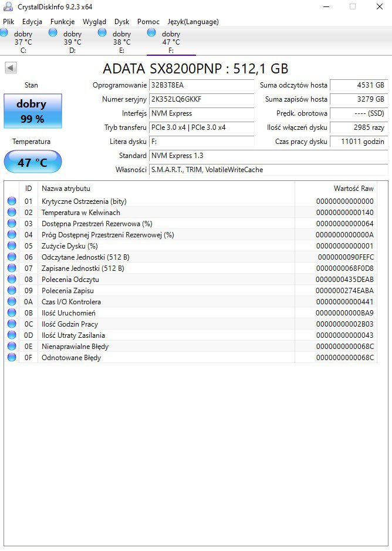Click raw value 0000000274EABA
This screenshot has width=392, height=551.
(x=344, y=291)
